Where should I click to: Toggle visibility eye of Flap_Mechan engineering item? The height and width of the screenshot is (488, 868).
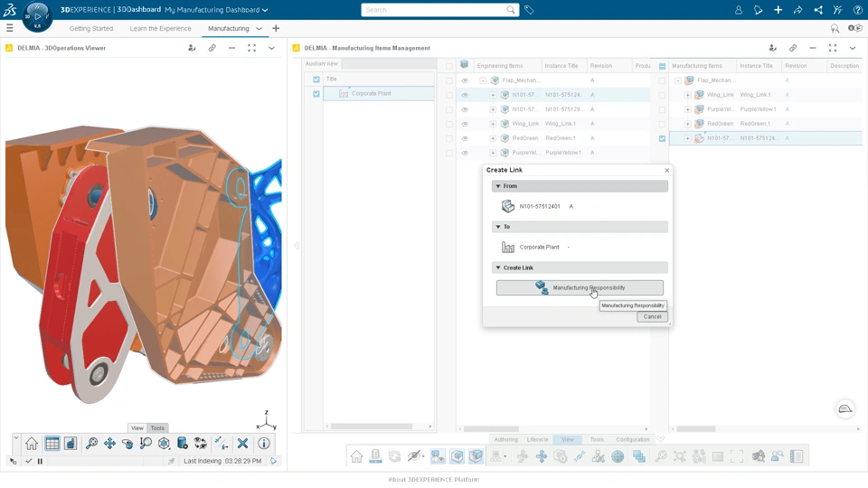pyautogui.click(x=465, y=80)
